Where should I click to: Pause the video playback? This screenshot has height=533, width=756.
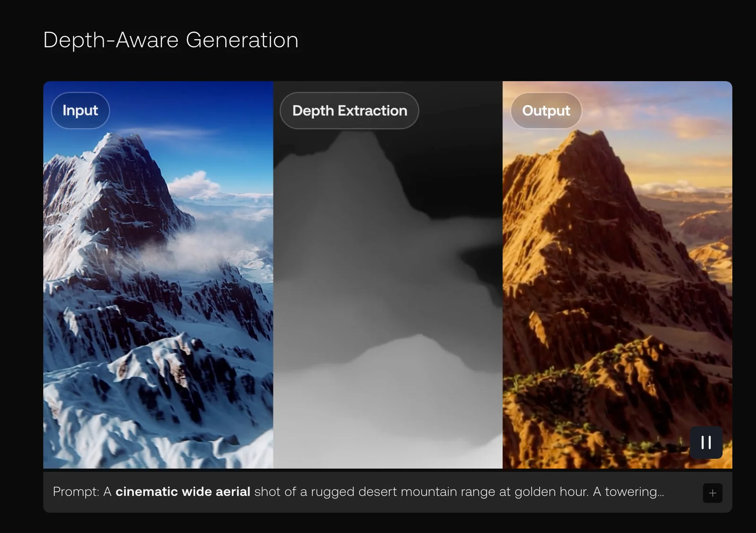[706, 443]
